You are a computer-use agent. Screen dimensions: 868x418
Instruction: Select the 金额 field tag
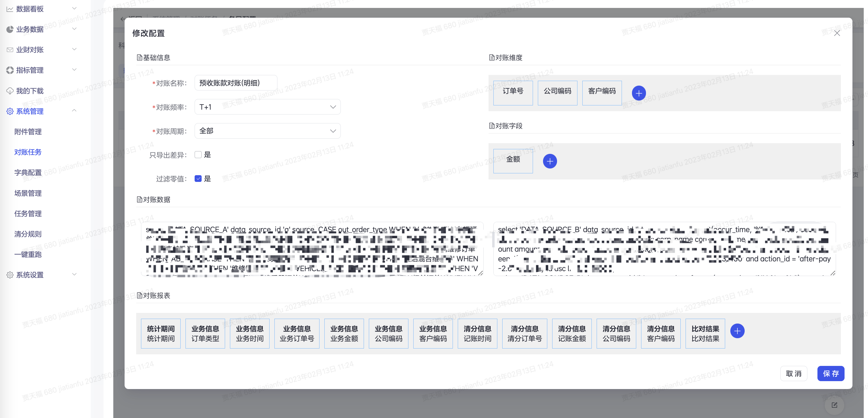(513, 161)
